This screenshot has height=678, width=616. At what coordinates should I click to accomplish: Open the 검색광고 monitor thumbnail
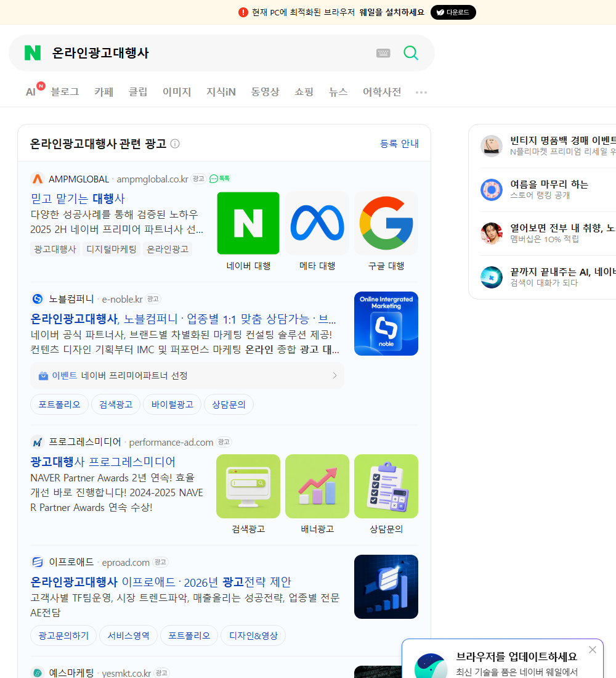(x=248, y=486)
